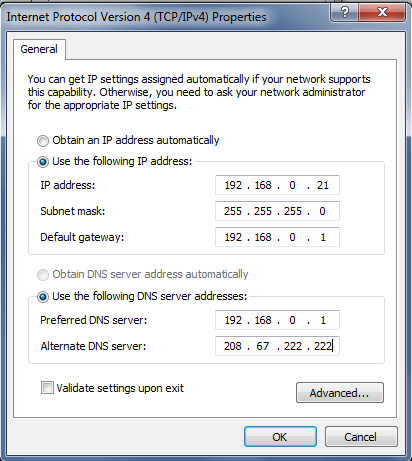The image size is (412, 461).
Task: Enable Validate settings upon exit checkbox
Action: click(47, 388)
